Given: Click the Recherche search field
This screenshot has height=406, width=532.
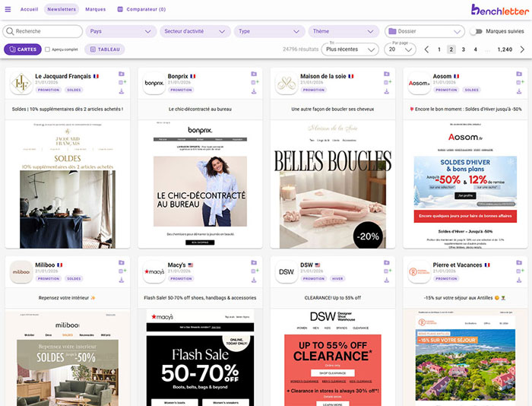Looking at the screenshot, I should pos(43,31).
